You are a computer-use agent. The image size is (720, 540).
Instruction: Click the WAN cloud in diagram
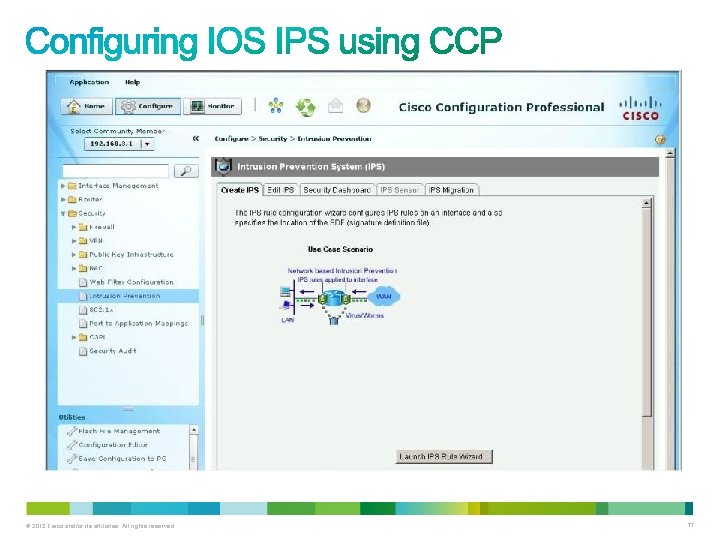[x=384, y=297]
